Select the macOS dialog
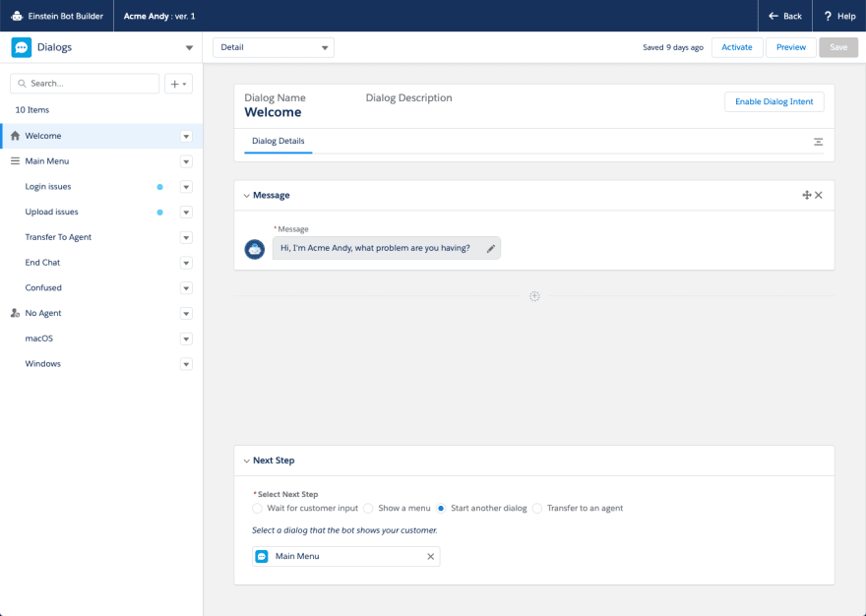This screenshot has width=866, height=616. [38, 339]
